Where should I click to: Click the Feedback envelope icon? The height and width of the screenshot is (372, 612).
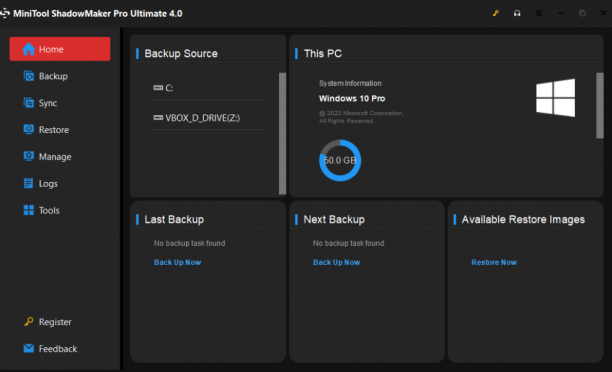pos(28,348)
